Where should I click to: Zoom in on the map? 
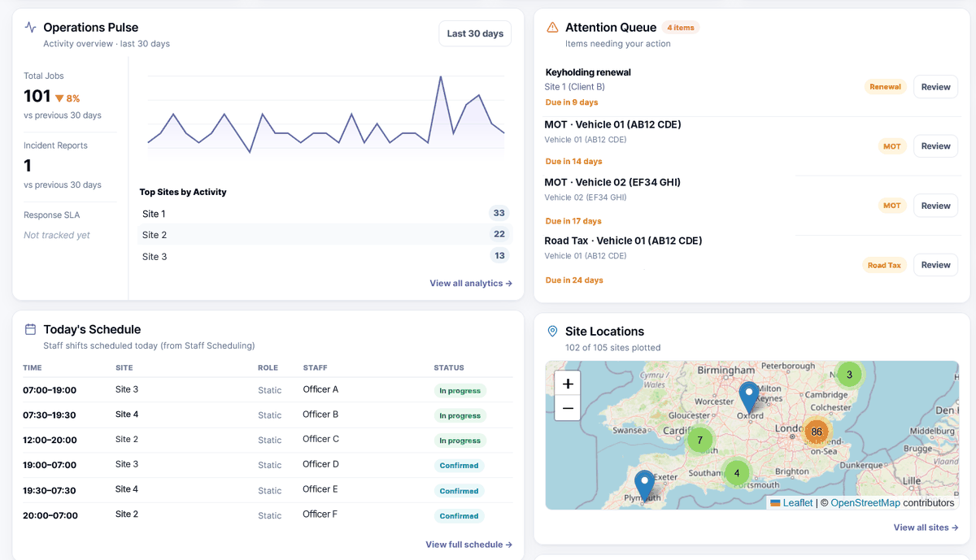click(x=568, y=384)
